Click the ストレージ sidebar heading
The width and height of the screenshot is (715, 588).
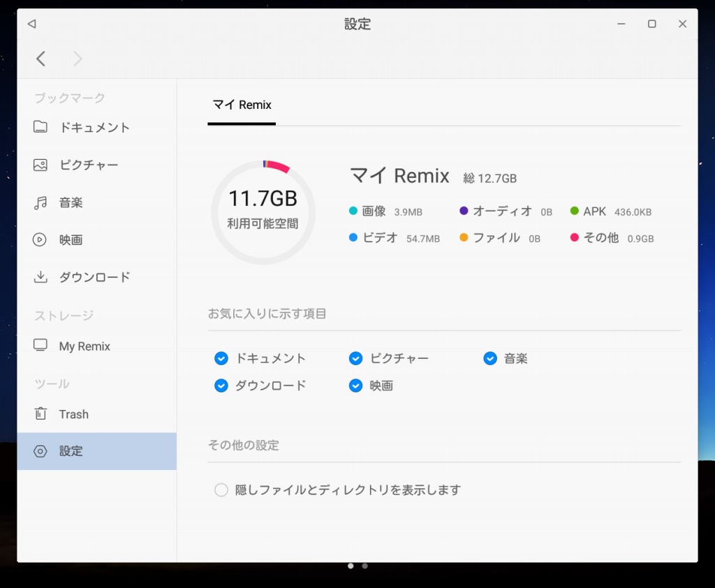(x=64, y=316)
